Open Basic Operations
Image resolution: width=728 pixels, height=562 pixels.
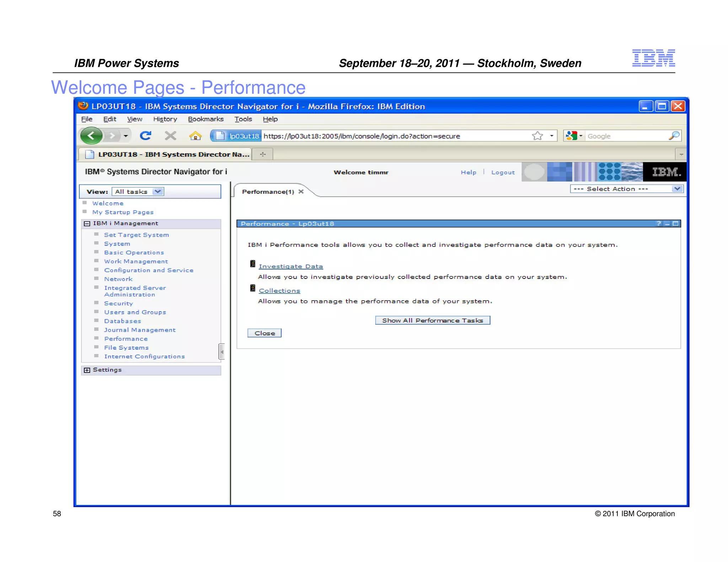[134, 253]
